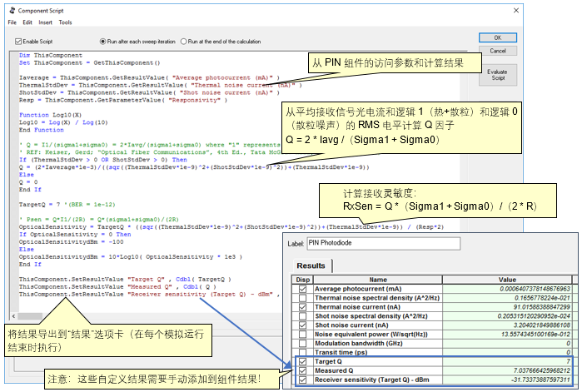Toggle the Enable Script checkbox
This screenshot has height=392, width=582.
tap(18, 42)
